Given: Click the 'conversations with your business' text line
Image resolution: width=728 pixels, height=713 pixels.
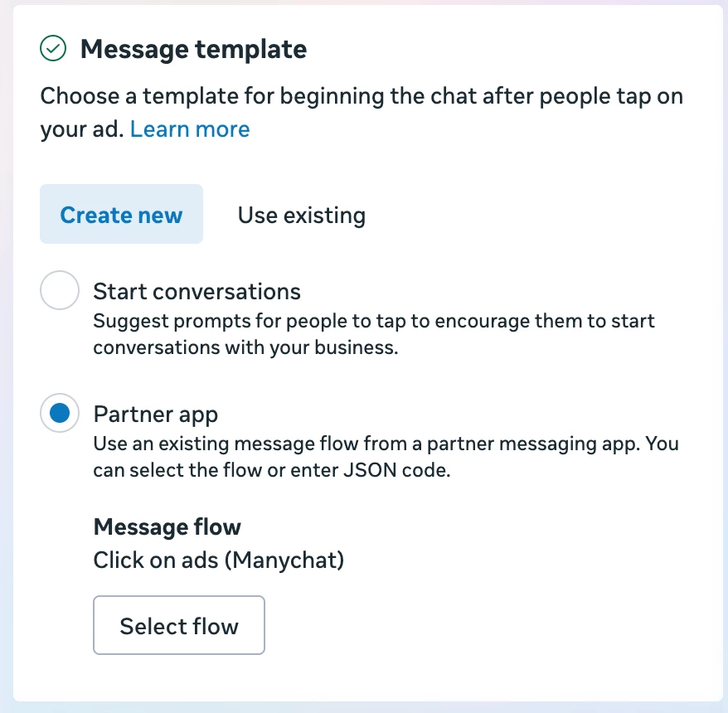Looking at the screenshot, I should 245,347.
